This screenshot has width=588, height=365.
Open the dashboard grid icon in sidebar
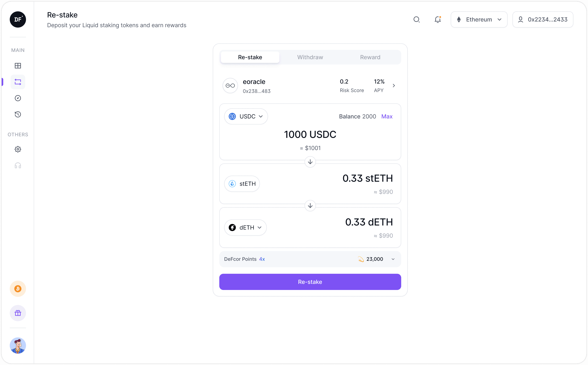tap(18, 66)
